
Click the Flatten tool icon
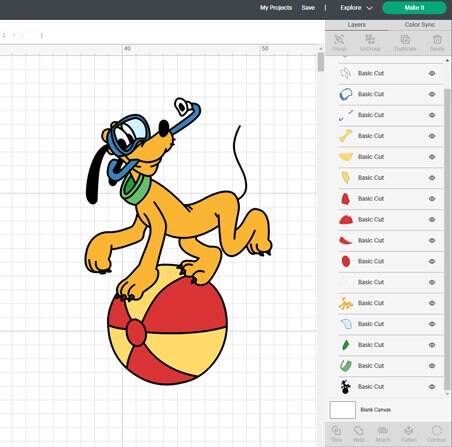click(x=408, y=430)
